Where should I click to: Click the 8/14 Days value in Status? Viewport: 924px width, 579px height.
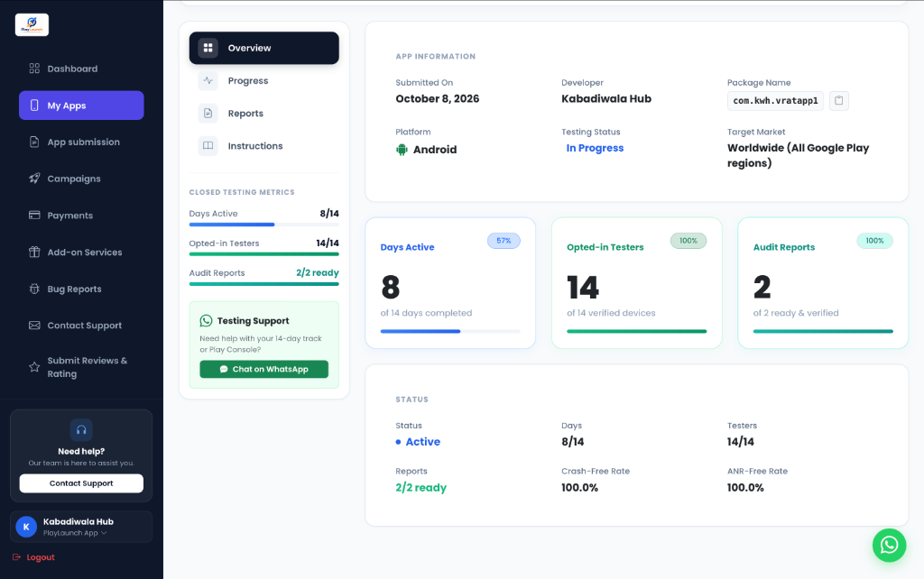(572, 442)
